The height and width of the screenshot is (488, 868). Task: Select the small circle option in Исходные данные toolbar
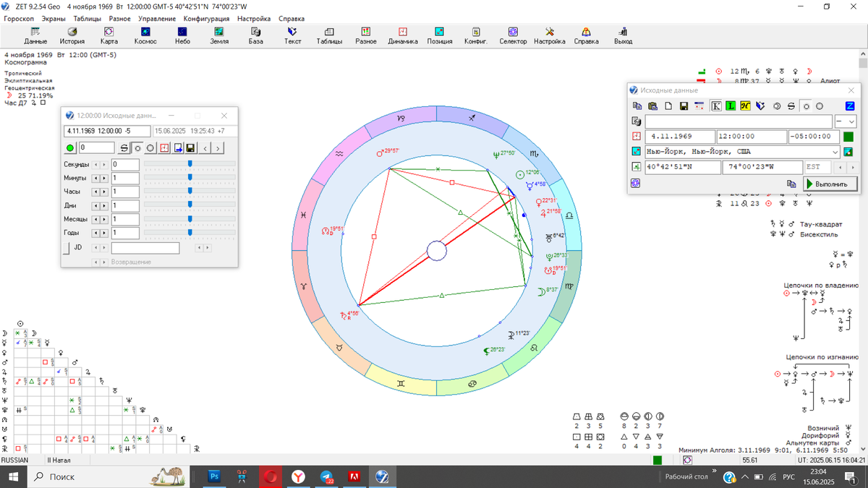point(807,106)
